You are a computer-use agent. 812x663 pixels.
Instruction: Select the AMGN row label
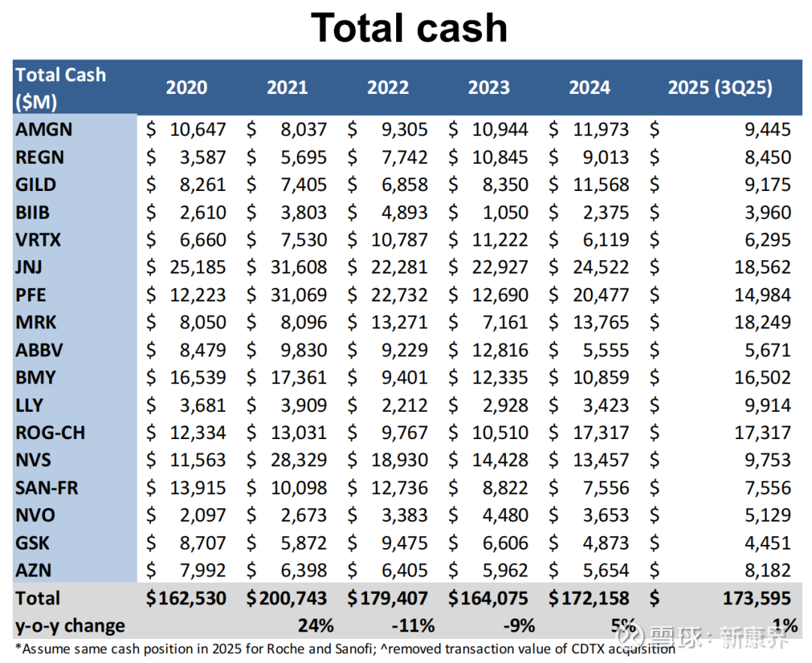pos(44,129)
